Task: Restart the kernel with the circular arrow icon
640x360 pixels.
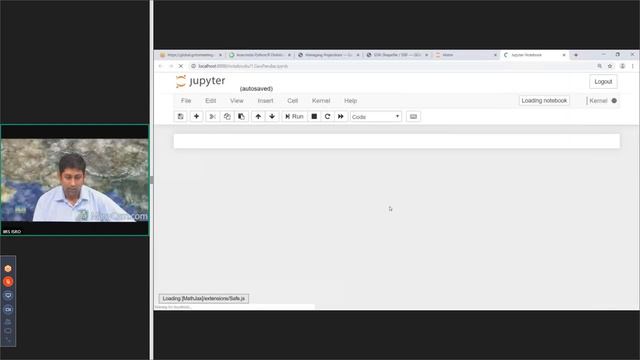Action: coord(327,116)
